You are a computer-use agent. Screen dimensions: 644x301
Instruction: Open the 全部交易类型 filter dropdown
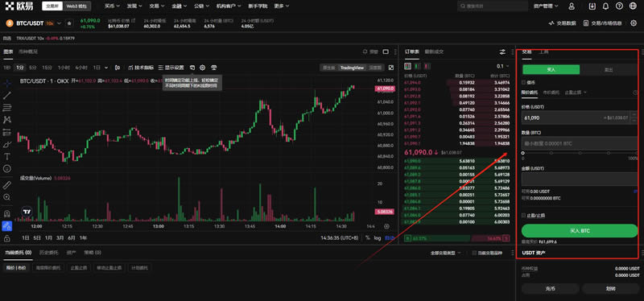coord(446,253)
